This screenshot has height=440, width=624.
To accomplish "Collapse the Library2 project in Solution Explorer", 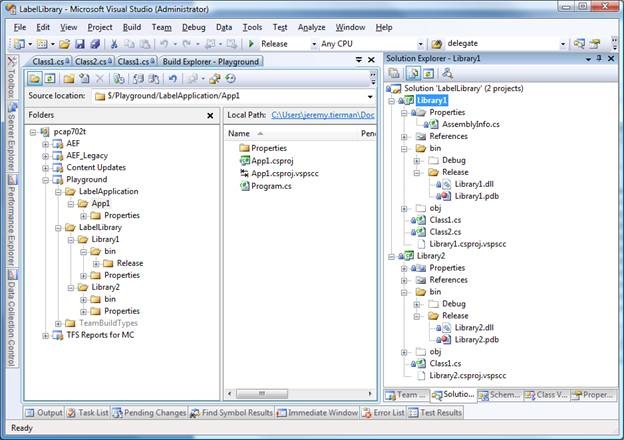I will point(392,256).
